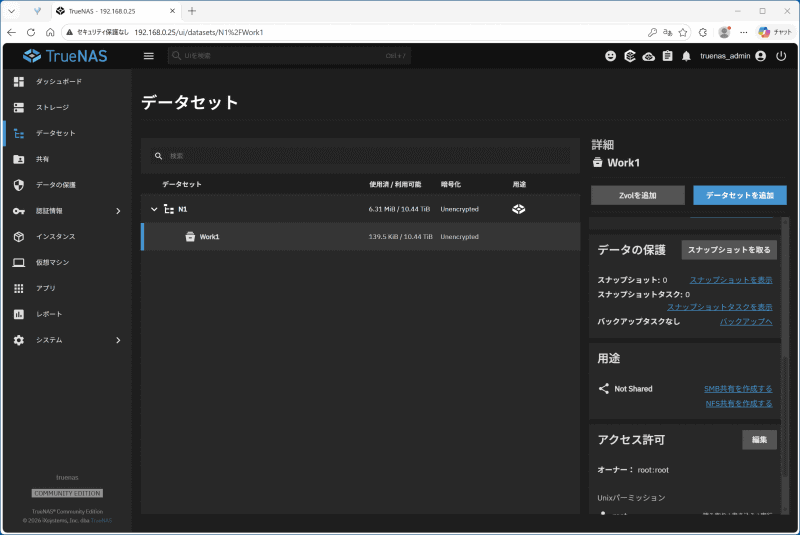
Task: Click the N1 用途 system dataset icon
Action: click(518, 209)
